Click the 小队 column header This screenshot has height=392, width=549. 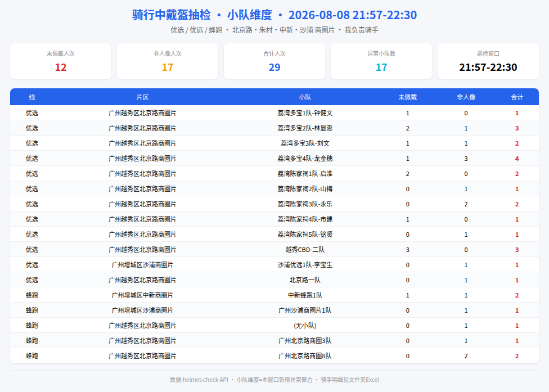click(305, 97)
